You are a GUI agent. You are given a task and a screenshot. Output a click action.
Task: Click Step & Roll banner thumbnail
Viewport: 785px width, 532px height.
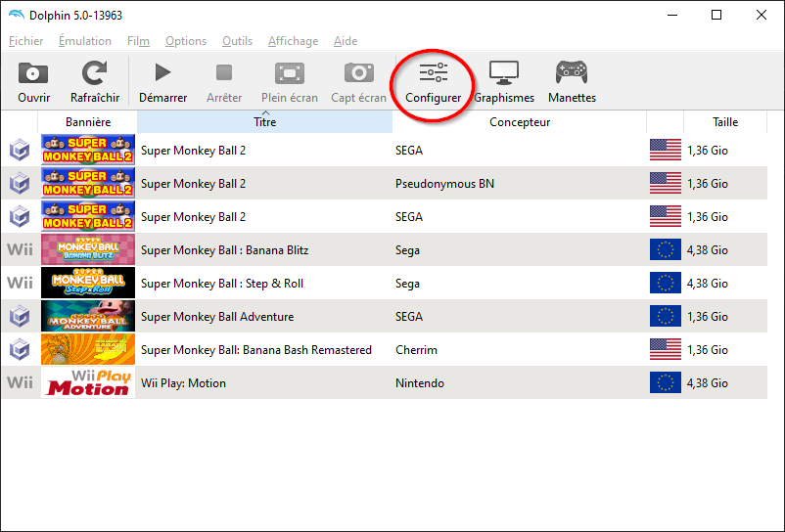(x=88, y=283)
